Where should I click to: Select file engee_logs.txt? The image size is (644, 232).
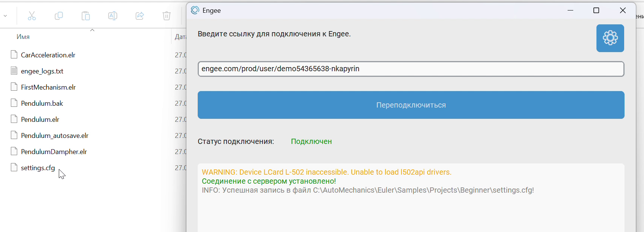[x=42, y=71]
